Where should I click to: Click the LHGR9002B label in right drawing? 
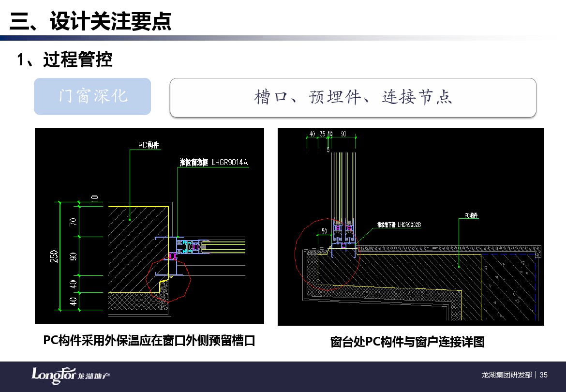(x=399, y=225)
